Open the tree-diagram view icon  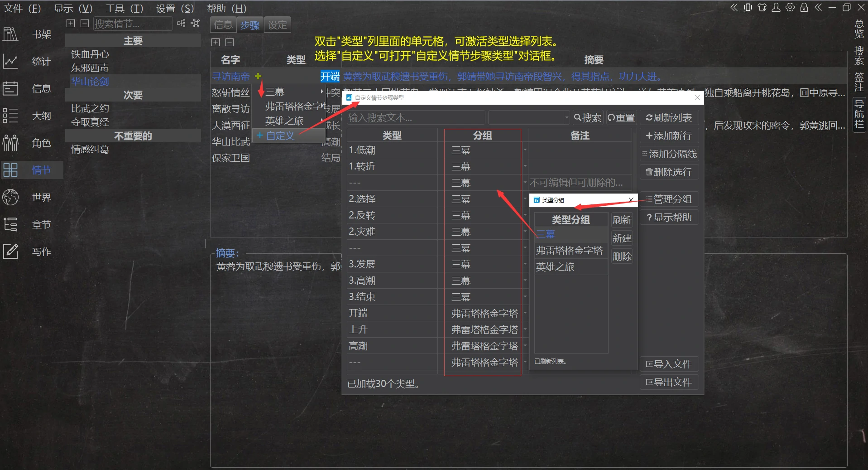[x=181, y=23]
